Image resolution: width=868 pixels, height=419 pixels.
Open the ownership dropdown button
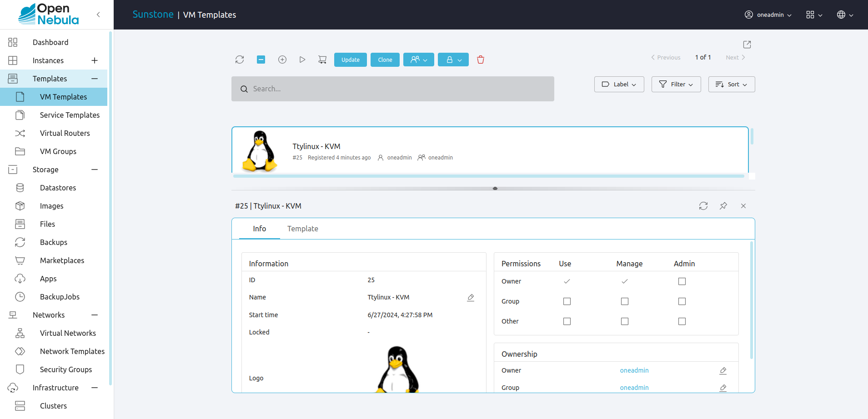pyautogui.click(x=419, y=60)
